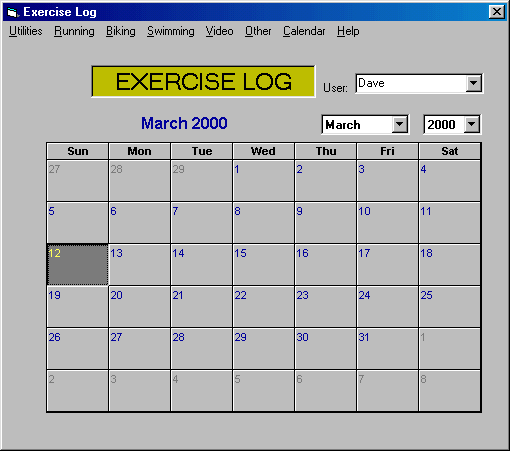Click the EXERCISE LOG yellow banner

tap(203, 81)
